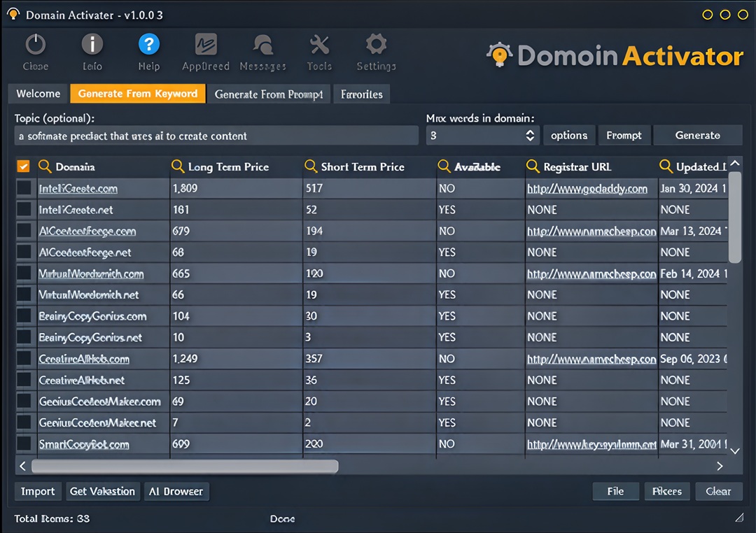756x533 pixels.
Task: Check the box for VirtualWordsmith.com row
Action: (x=24, y=273)
